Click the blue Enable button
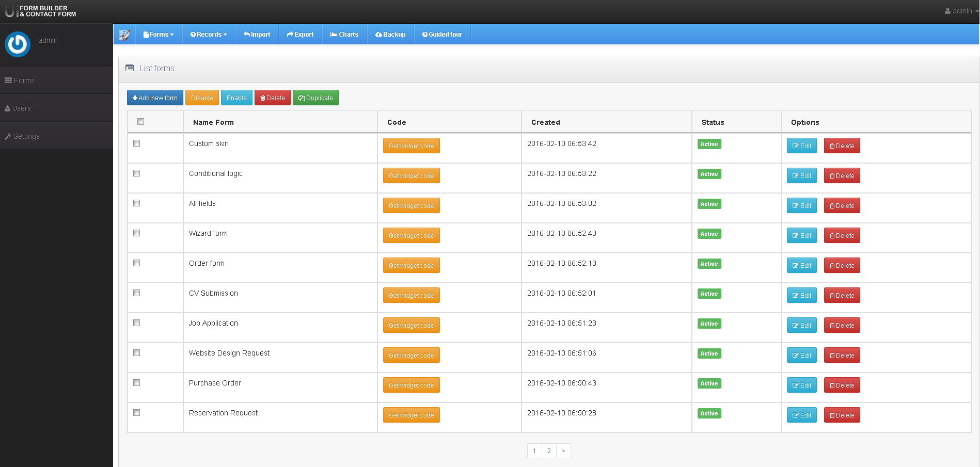 (236, 98)
